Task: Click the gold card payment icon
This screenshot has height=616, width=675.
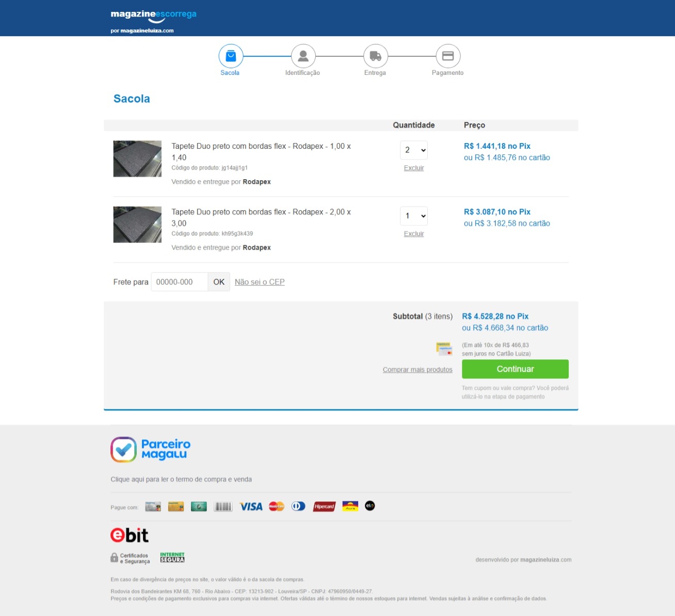Action: [176, 507]
